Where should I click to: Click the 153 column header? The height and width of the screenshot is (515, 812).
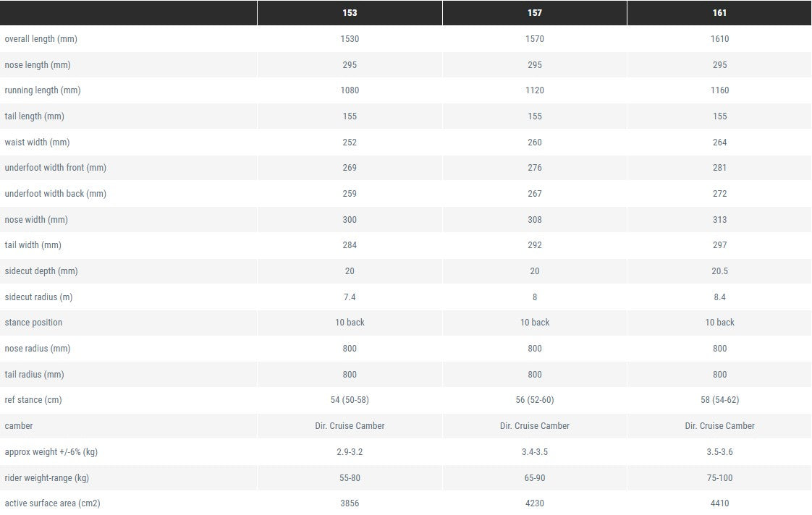click(350, 13)
